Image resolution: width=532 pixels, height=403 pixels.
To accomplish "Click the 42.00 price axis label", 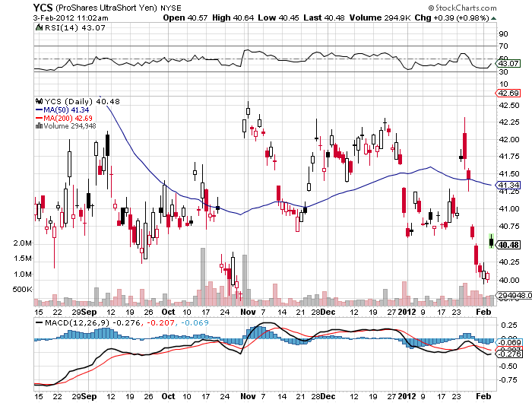I will 509,140.
